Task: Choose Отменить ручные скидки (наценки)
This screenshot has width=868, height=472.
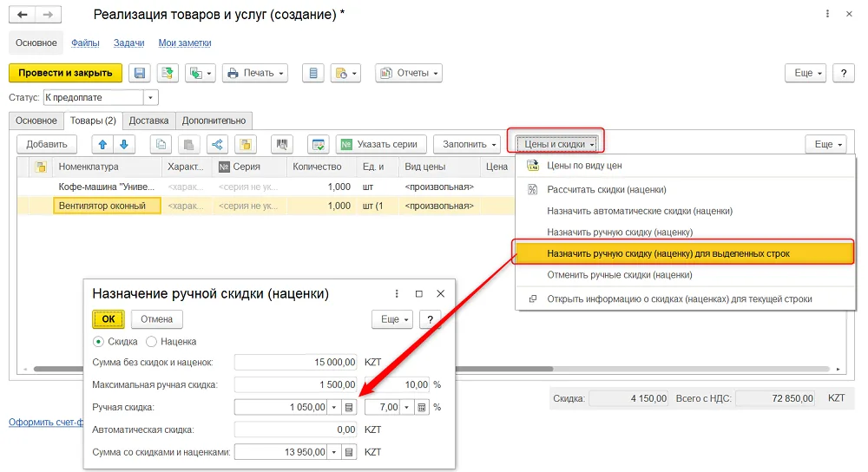Action: coord(686,275)
